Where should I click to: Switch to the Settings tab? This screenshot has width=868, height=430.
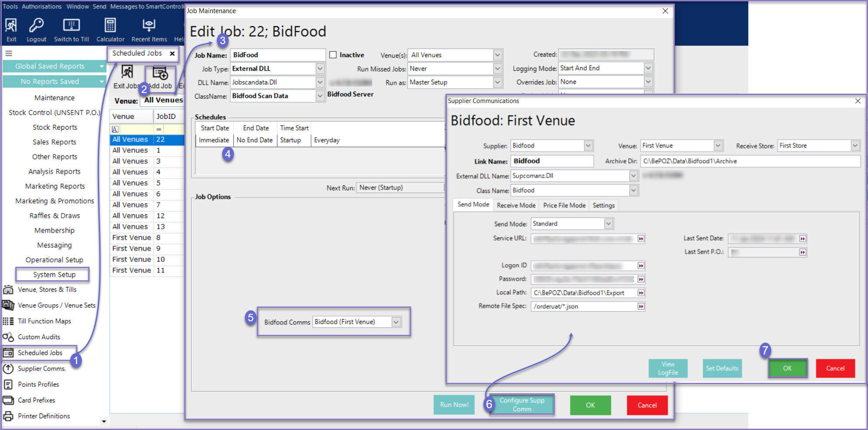click(x=604, y=205)
